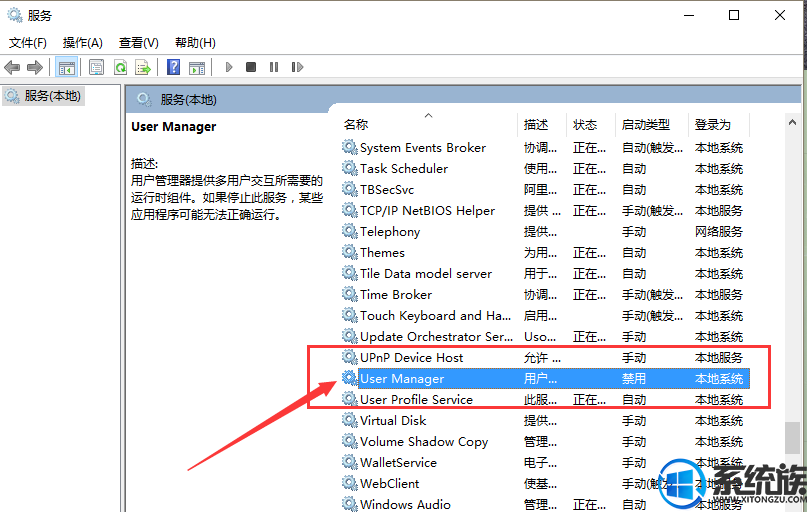Pause the selected service
Image resolution: width=807 pixels, height=512 pixels.
pos(274,67)
